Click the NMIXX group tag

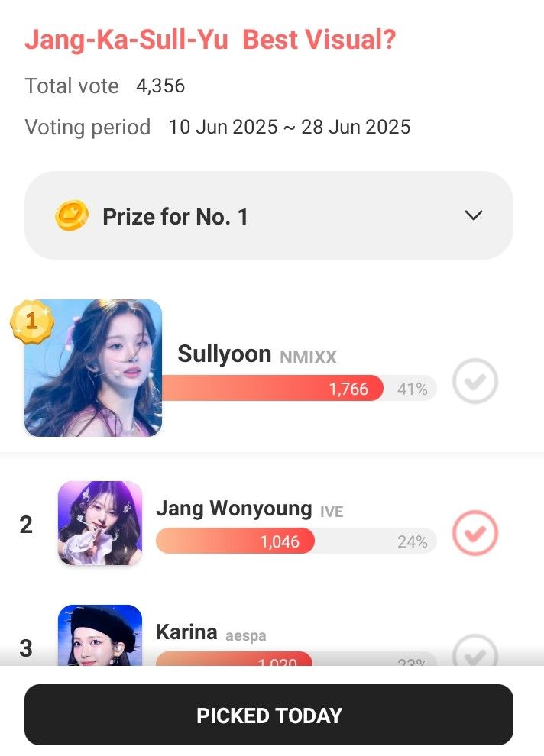[x=308, y=357]
